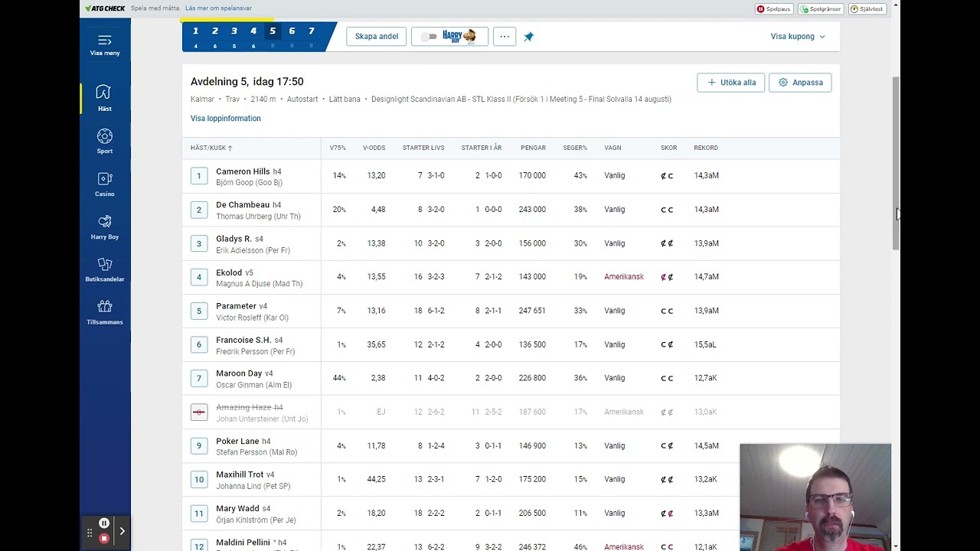Viewport: 980px width, 551px height.
Task: Click the Utöka alla button
Action: pyautogui.click(x=730, y=83)
